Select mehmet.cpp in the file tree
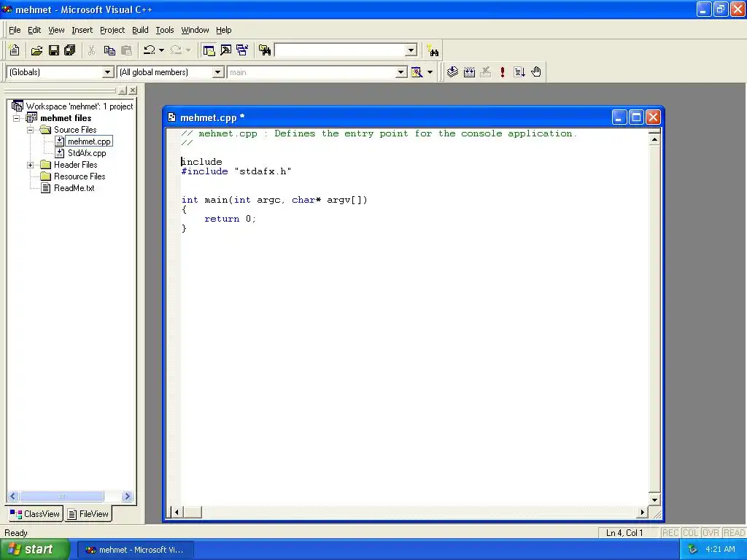Image resolution: width=747 pixels, height=560 pixels. coord(89,141)
